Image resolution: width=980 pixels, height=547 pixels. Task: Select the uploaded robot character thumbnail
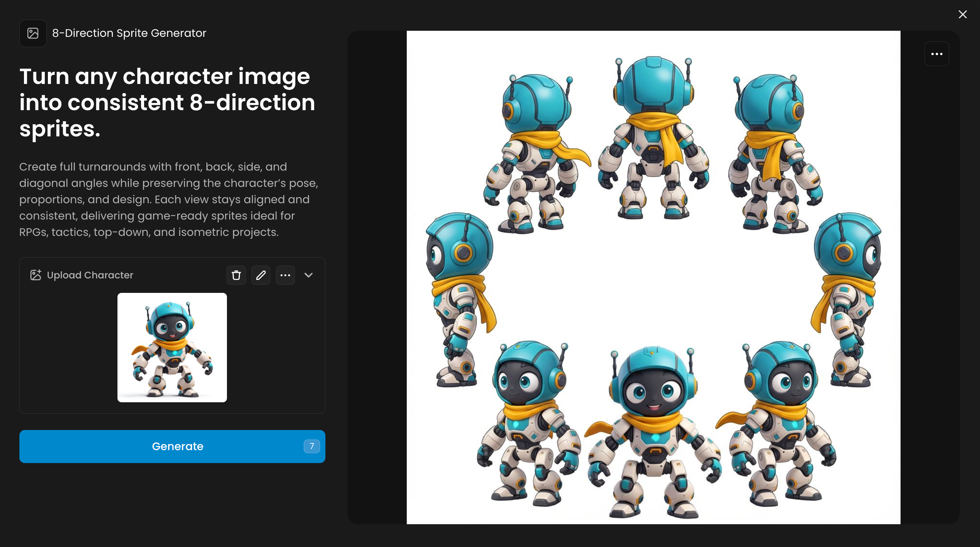172,348
